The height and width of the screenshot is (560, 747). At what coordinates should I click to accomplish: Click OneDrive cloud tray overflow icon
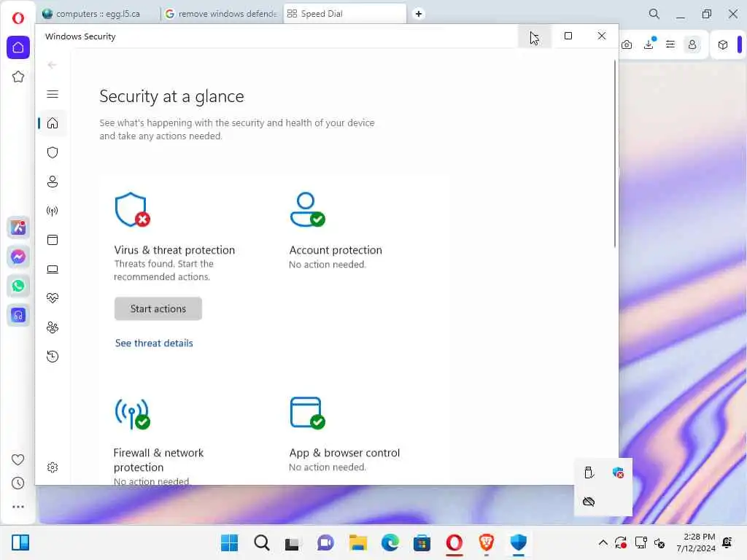point(589,502)
